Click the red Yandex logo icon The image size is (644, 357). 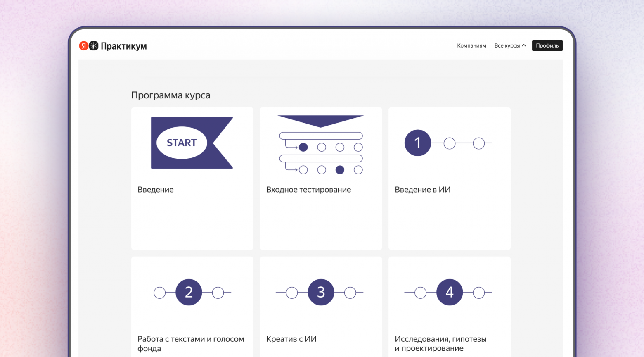pyautogui.click(x=84, y=46)
